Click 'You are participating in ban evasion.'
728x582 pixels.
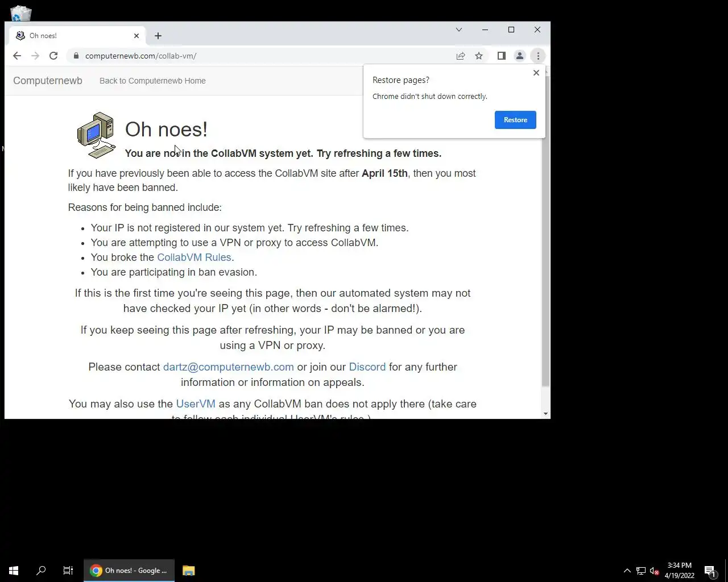coord(174,272)
